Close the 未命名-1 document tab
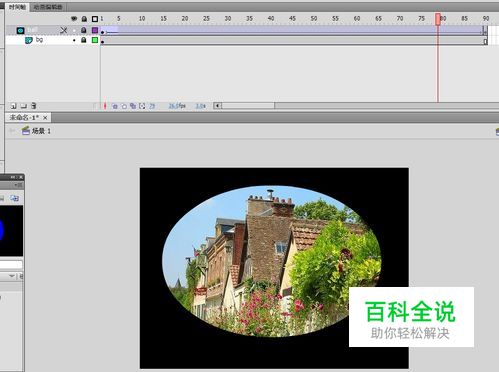The width and height of the screenshot is (499, 372). (45, 117)
